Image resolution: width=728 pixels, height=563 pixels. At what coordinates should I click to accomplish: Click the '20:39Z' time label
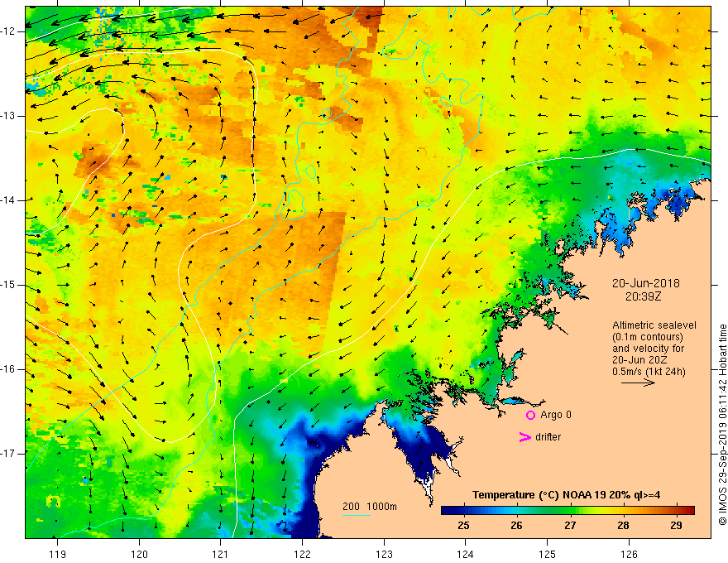[x=643, y=296]
